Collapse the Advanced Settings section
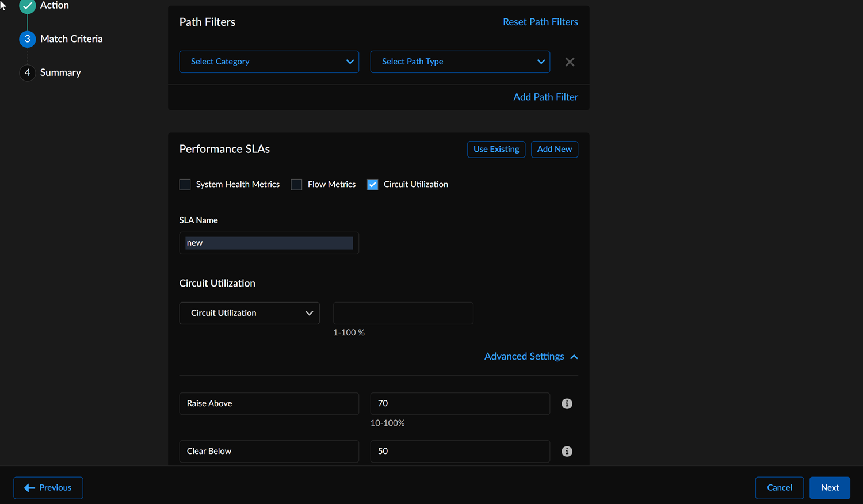 point(530,357)
